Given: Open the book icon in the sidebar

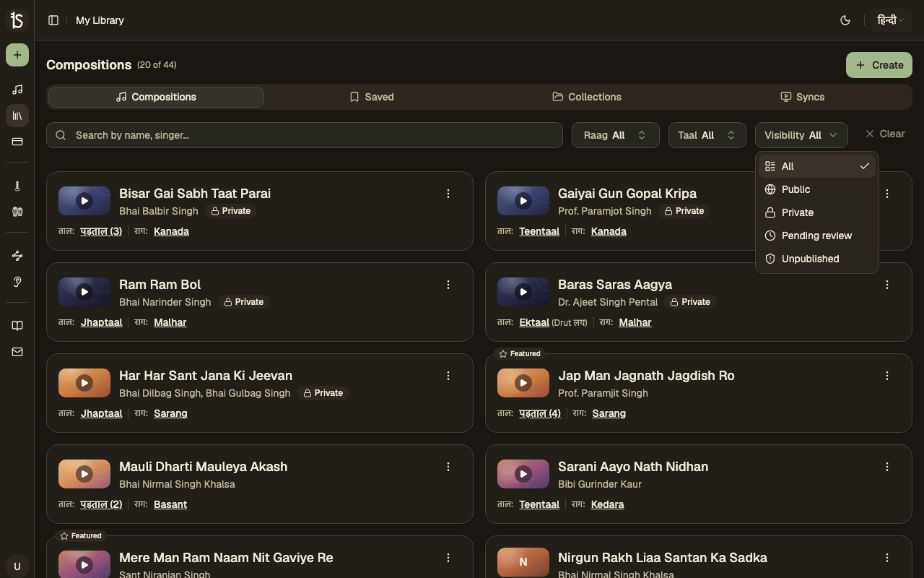Looking at the screenshot, I should 17,326.
